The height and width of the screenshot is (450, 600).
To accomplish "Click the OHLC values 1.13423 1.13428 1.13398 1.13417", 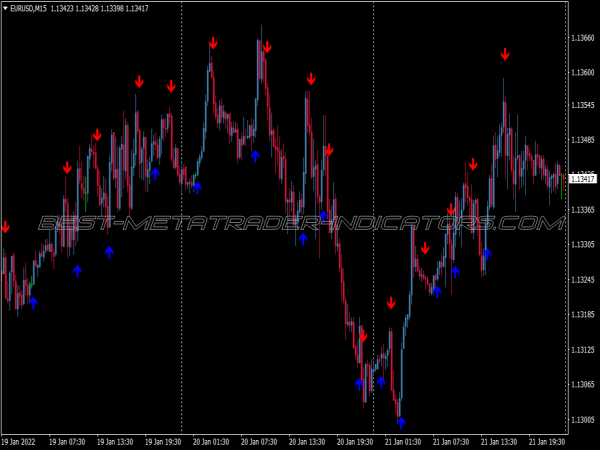I will coord(99,8).
